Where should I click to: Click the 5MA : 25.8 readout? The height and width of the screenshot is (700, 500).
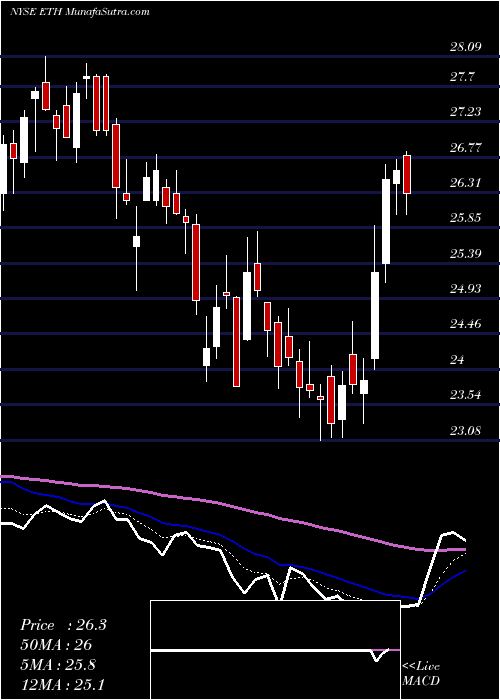[x=58, y=665]
